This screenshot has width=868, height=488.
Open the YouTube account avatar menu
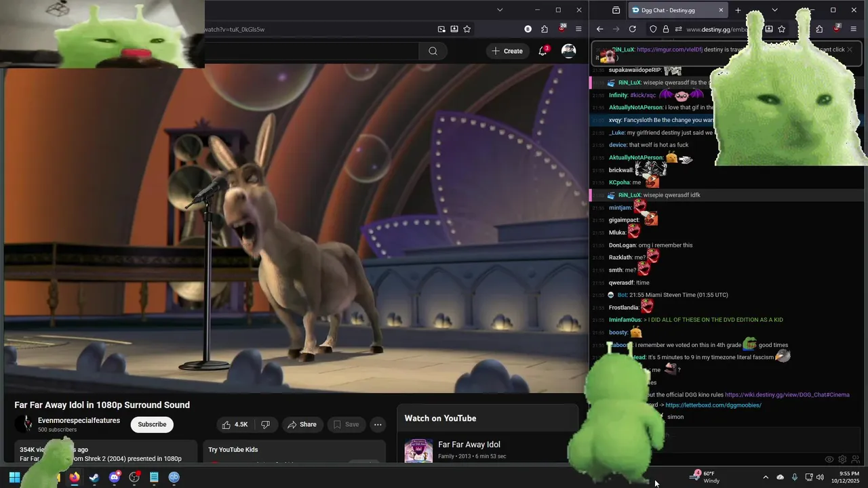(x=569, y=51)
